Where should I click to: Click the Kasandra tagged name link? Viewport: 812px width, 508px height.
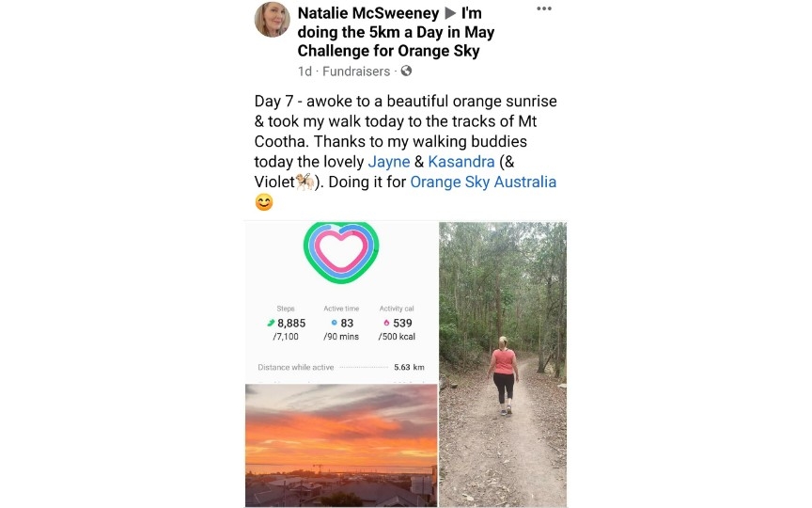tap(461, 162)
